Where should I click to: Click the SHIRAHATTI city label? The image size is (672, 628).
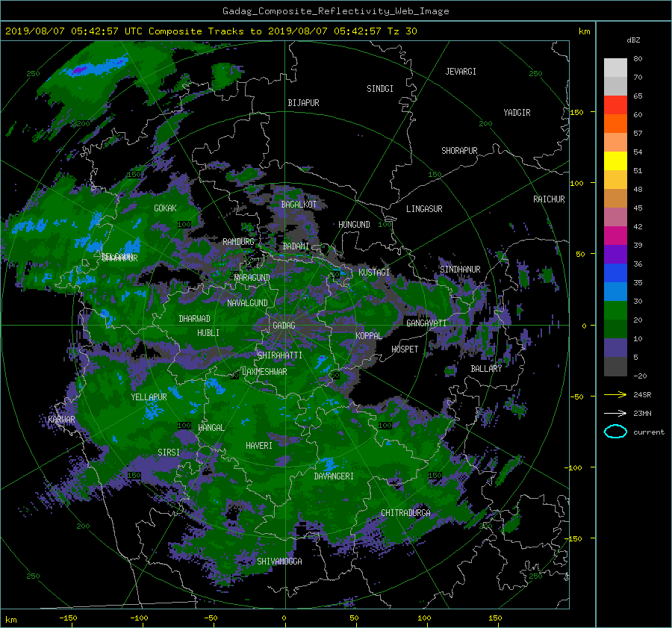(x=280, y=355)
